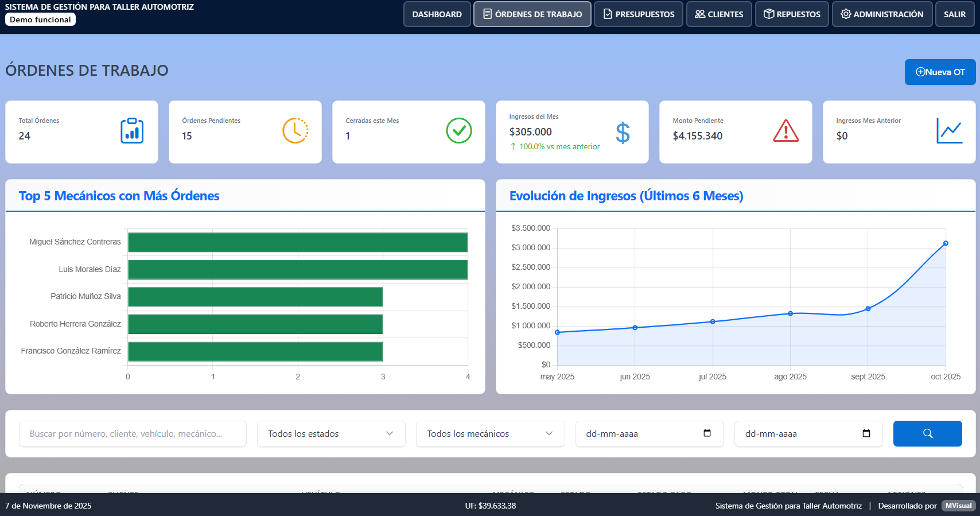Click the dollar sign icon in Ingresos del Mes
The height and width of the screenshot is (516, 980).
pyautogui.click(x=623, y=133)
